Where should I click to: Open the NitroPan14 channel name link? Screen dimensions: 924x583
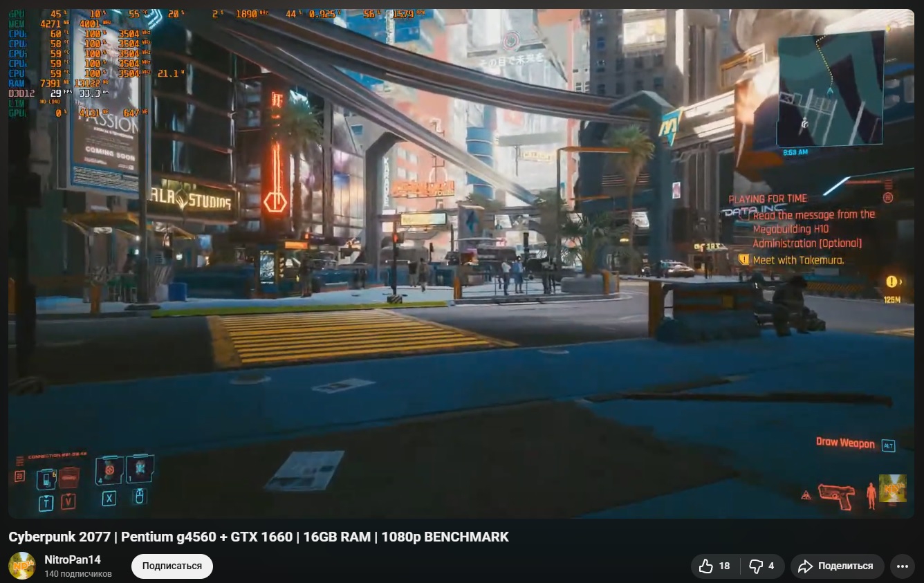pyautogui.click(x=73, y=559)
